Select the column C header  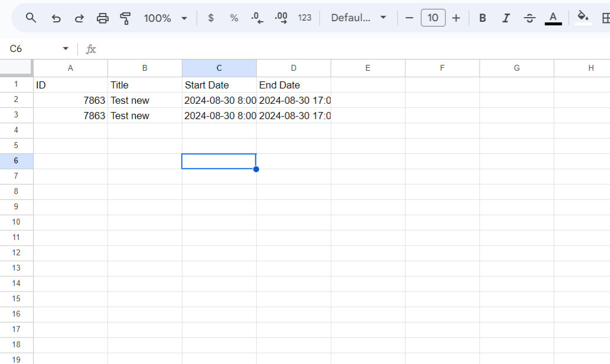point(219,68)
